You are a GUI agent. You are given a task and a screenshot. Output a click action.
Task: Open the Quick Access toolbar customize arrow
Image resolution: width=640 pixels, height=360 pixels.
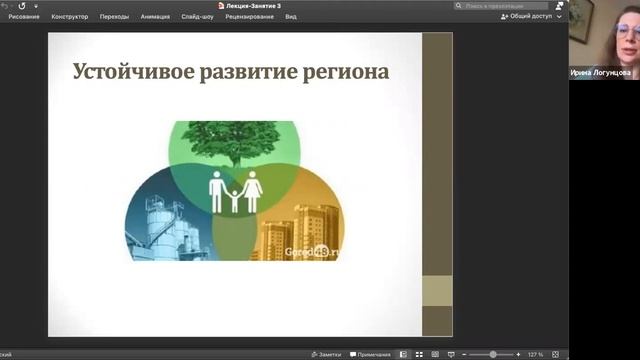(x=36, y=7)
